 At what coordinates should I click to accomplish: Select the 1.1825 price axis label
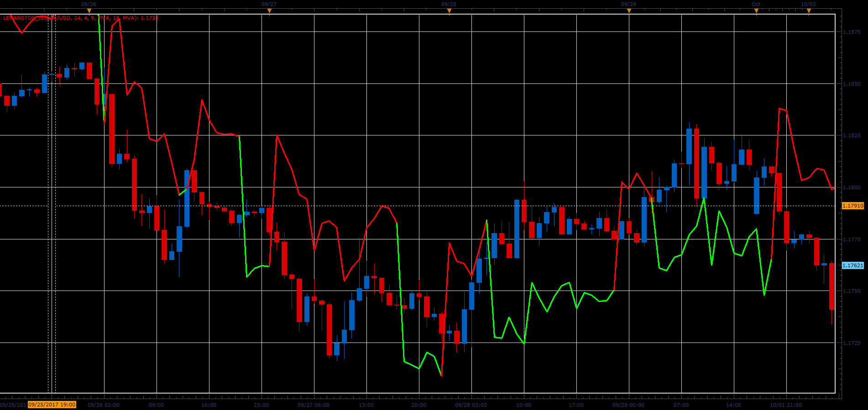point(852,135)
